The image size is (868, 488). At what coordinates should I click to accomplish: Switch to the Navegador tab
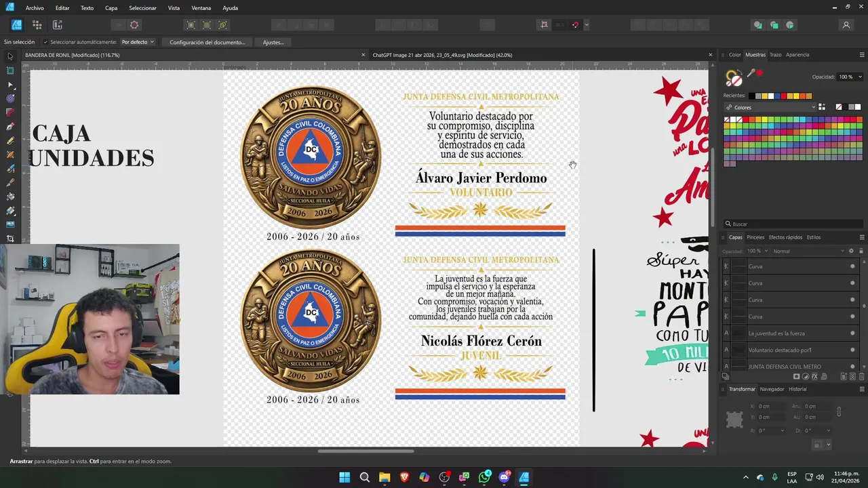[x=772, y=389]
